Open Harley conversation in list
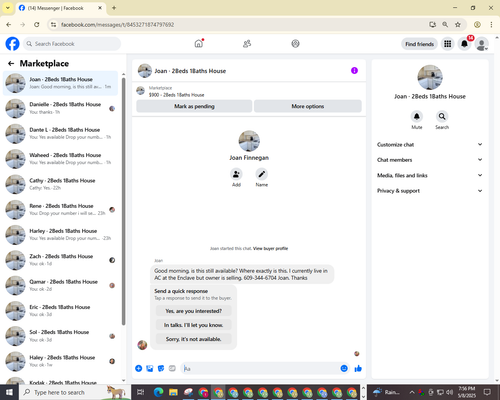Screen dimensions: 500x400 point(60,235)
